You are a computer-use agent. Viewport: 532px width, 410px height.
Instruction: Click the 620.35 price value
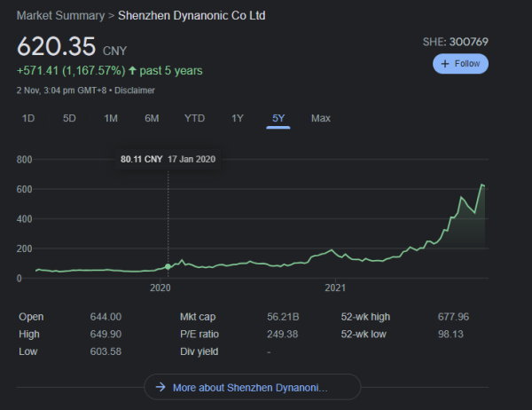57,46
